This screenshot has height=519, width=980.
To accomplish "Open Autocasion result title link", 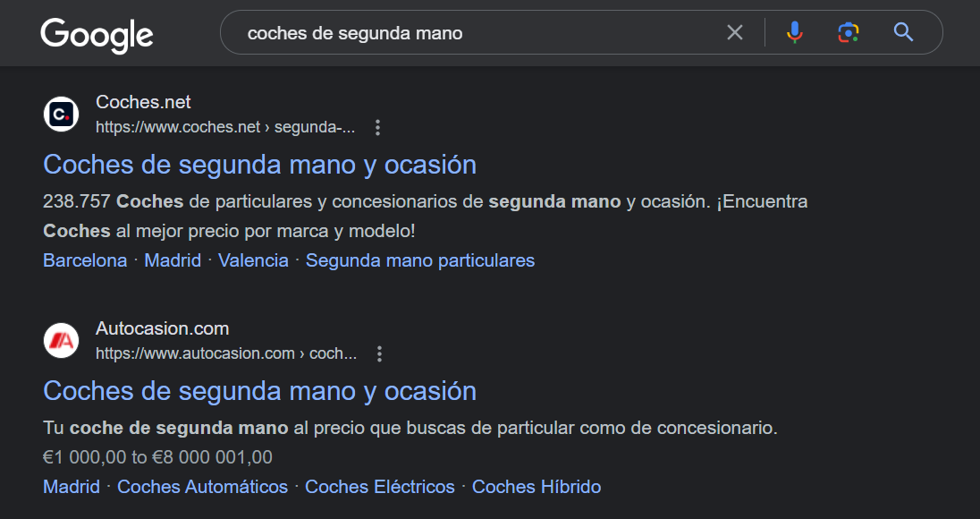I will pos(259,391).
